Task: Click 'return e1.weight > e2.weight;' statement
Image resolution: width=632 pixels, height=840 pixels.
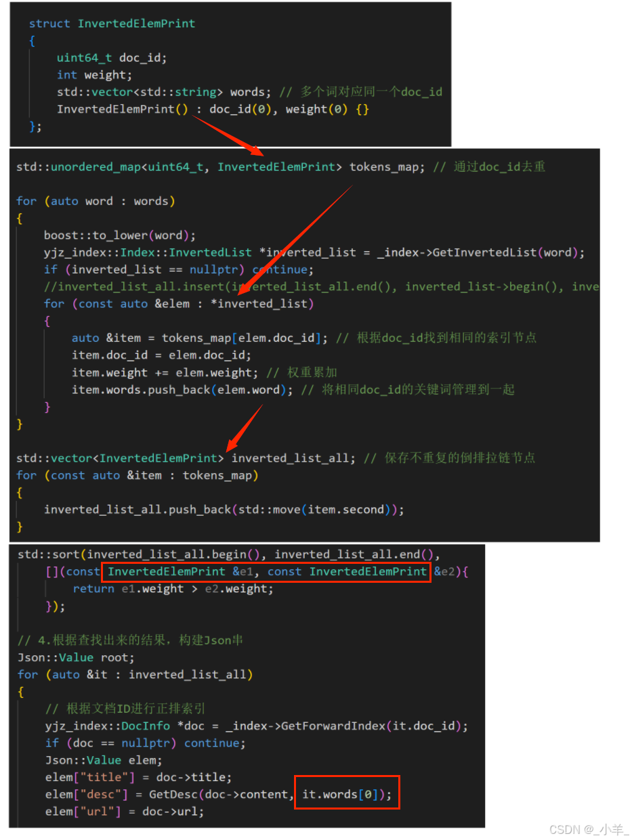Action: coord(173,589)
